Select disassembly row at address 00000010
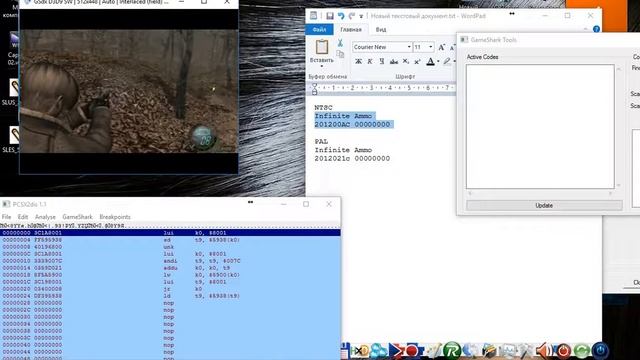Screen dimensions: 640x360 [170, 261]
